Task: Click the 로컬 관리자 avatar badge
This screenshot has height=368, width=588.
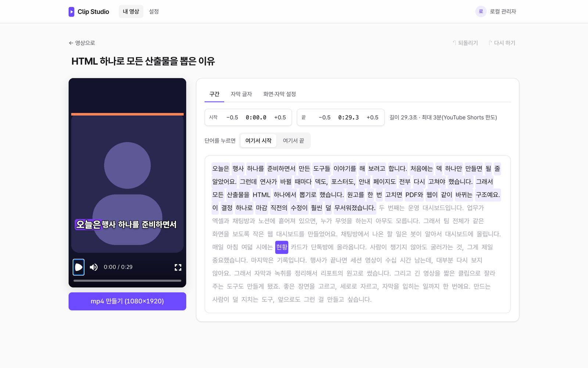Action: pyautogui.click(x=481, y=11)
